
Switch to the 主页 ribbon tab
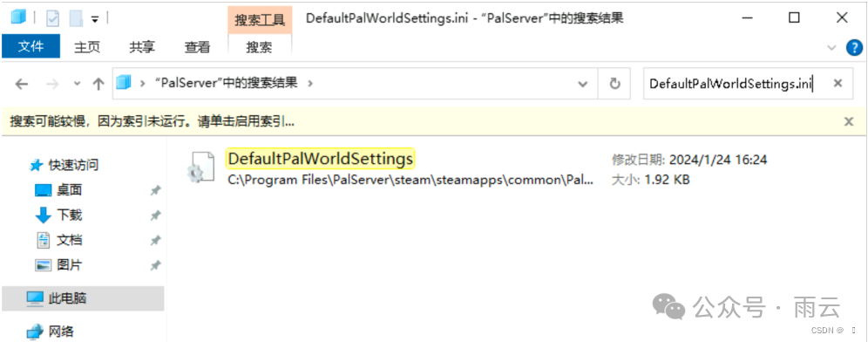click(87, 47)
